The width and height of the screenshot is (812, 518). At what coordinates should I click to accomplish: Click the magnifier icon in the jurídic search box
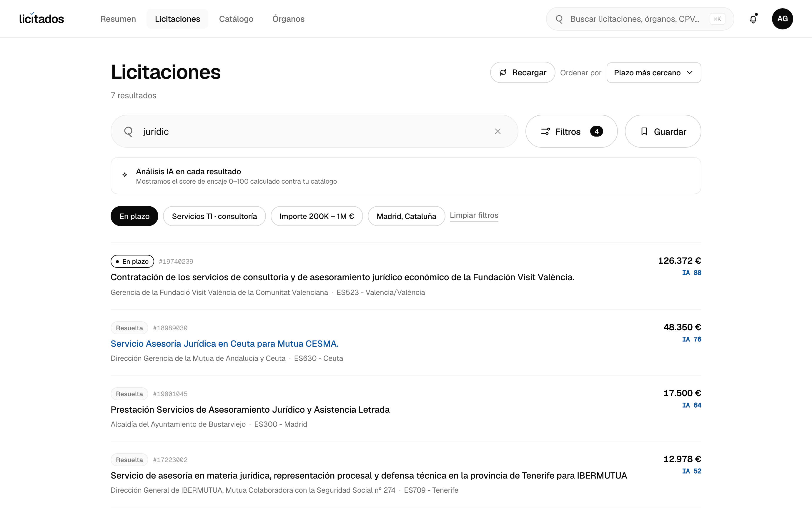[x=128, y=132]
